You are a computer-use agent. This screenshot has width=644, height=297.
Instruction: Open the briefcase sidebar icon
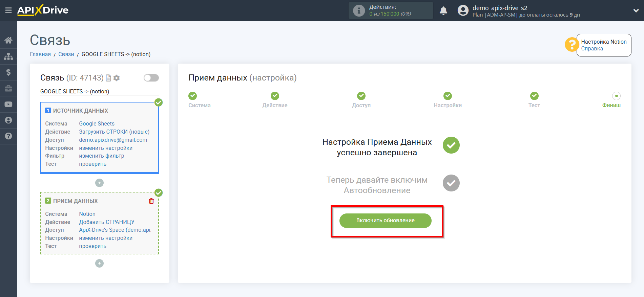coord(8,88)
